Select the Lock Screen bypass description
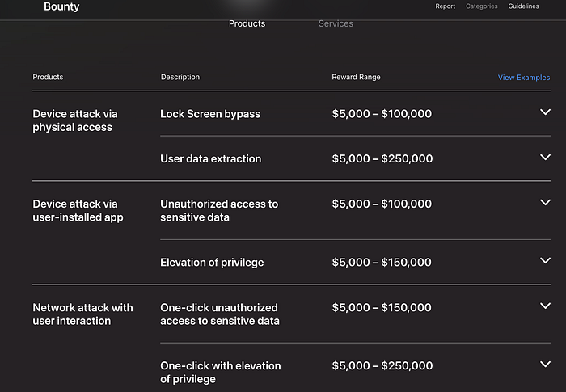This screenshot has width=566, height=392. [210, 114]
